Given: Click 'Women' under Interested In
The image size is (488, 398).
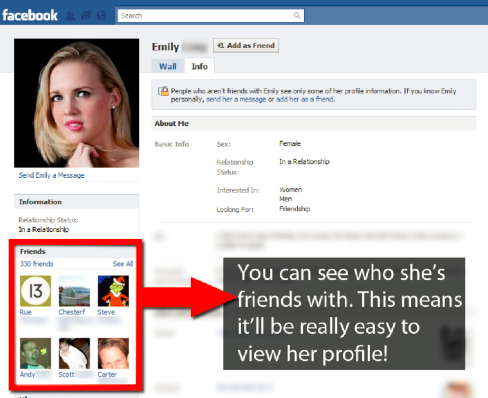Looking at the screenshot, I should [291, 190].
